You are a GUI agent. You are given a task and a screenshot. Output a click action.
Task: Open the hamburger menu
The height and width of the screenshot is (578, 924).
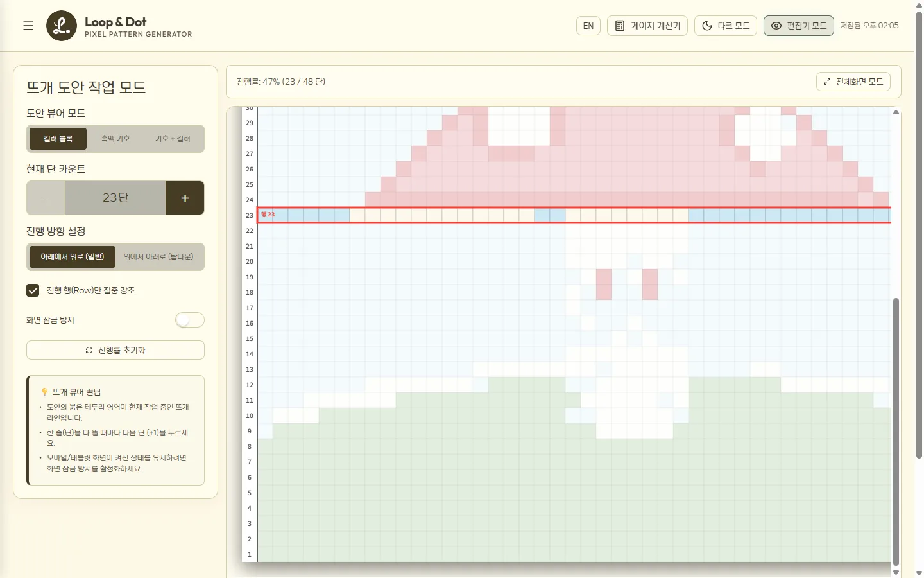(28, 26)
